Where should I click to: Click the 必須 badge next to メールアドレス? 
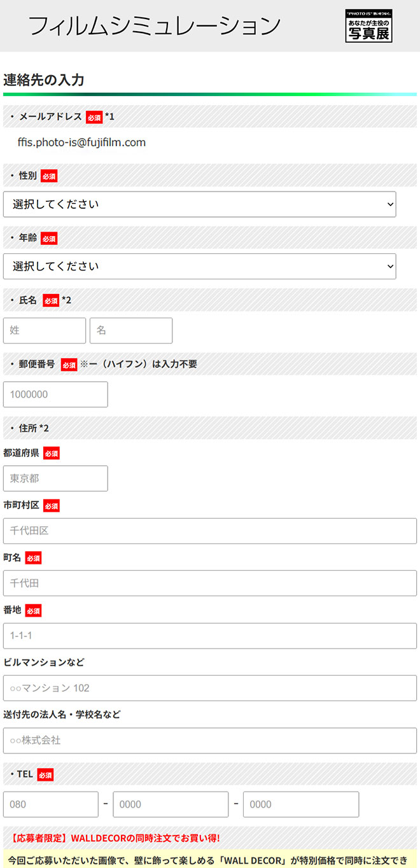pos(94,117)
